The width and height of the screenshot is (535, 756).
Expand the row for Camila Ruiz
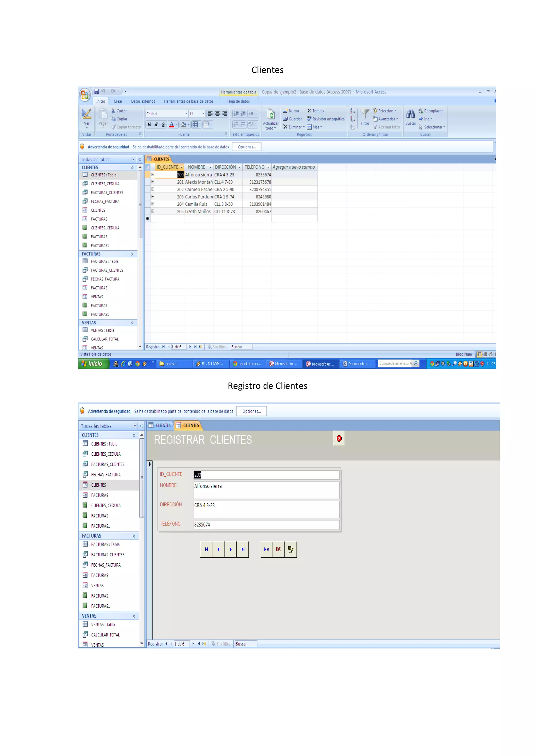click(153, 204)
